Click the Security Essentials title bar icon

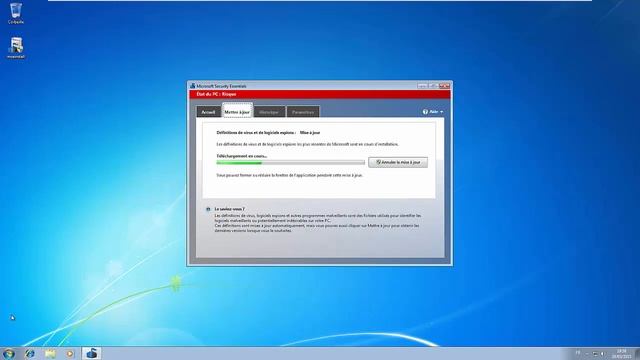pos(193,86)
